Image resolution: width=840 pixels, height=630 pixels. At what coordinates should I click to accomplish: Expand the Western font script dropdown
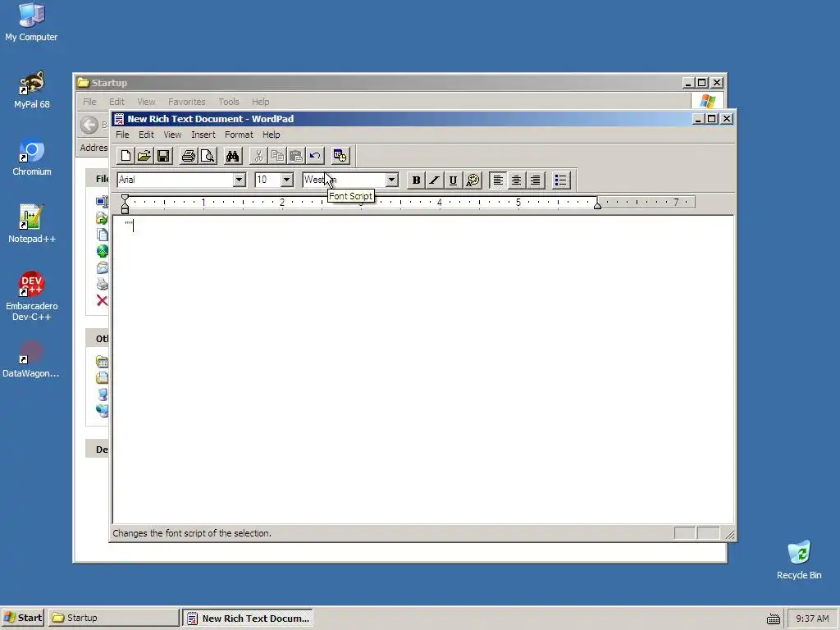(391, 180)
